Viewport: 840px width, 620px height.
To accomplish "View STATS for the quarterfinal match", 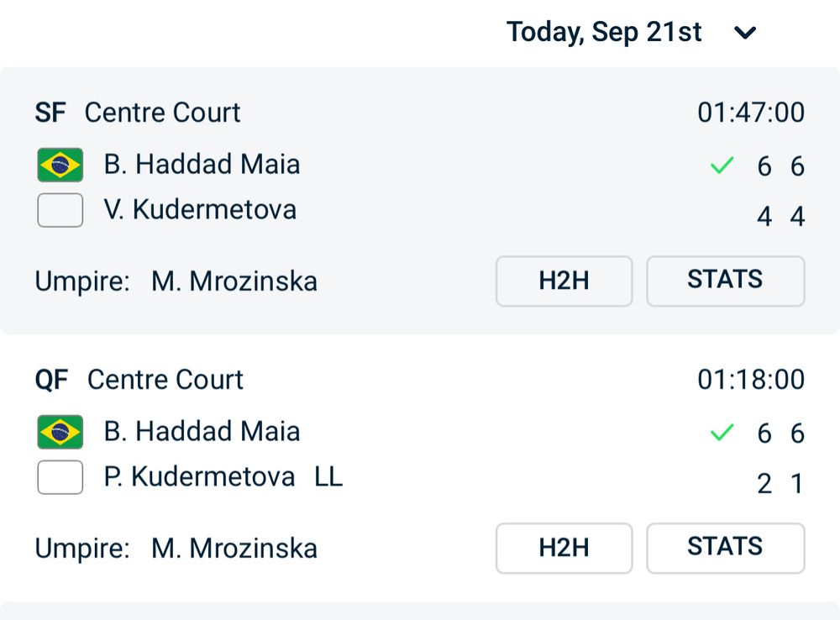I will point(725,548).
